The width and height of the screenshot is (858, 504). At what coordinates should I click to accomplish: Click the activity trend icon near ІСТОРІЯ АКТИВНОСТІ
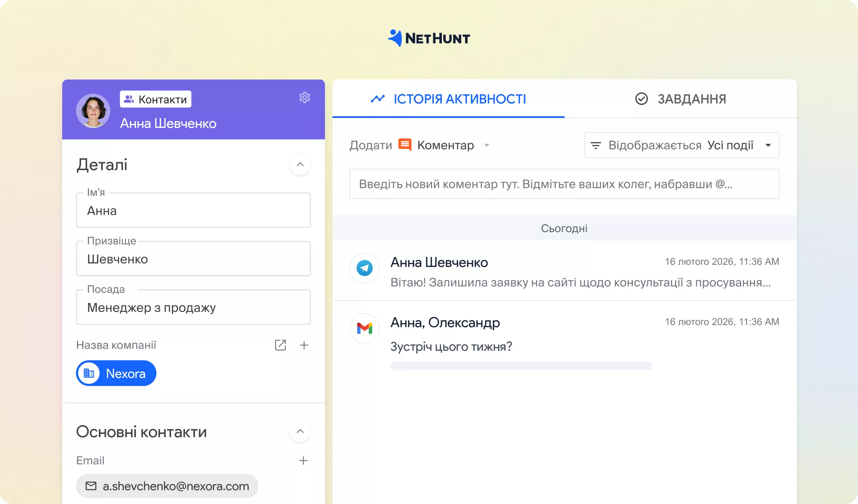coord(378,99)
